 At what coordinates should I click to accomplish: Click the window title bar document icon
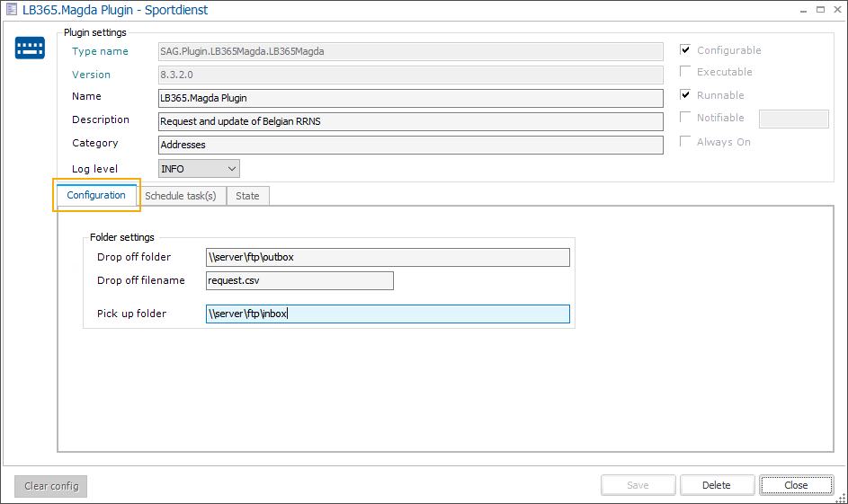tap(11, 9)
